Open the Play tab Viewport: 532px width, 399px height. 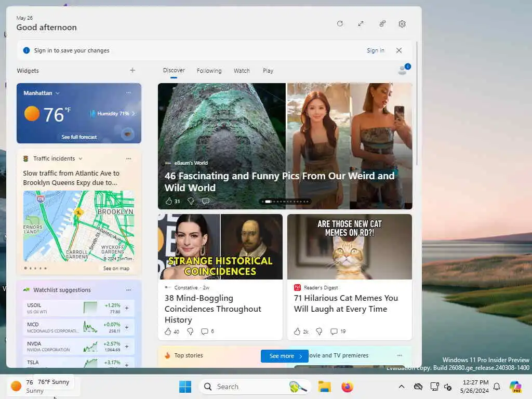[x=268, y=71]
